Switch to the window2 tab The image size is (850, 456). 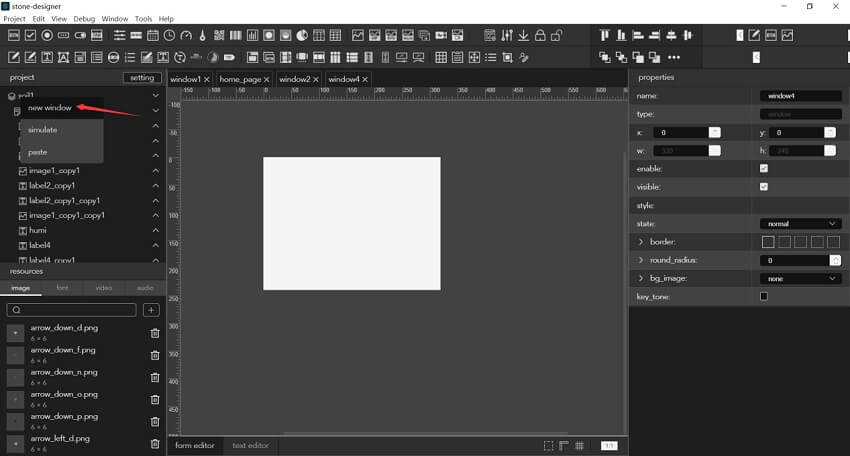295,79
